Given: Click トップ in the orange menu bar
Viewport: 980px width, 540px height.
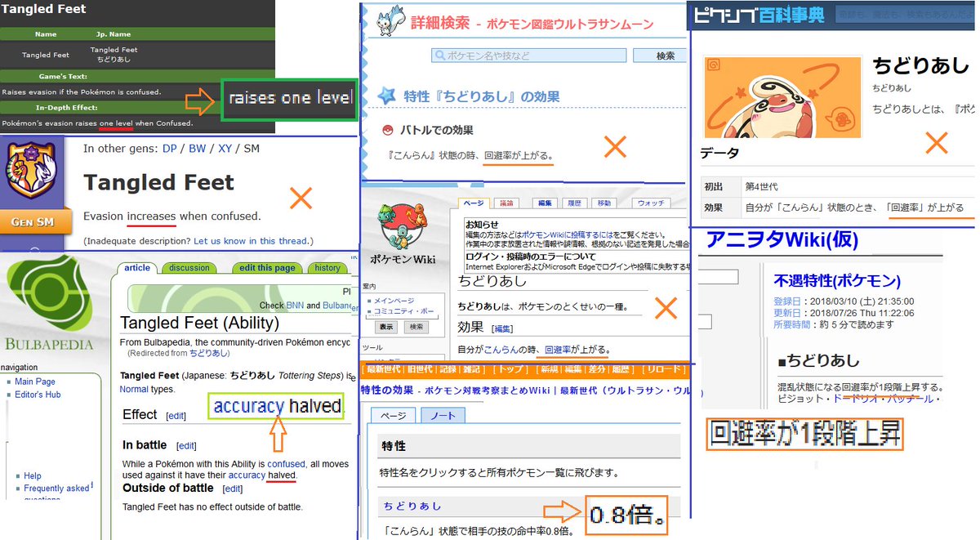Looking at the screenshot, I should click(512, 370).
